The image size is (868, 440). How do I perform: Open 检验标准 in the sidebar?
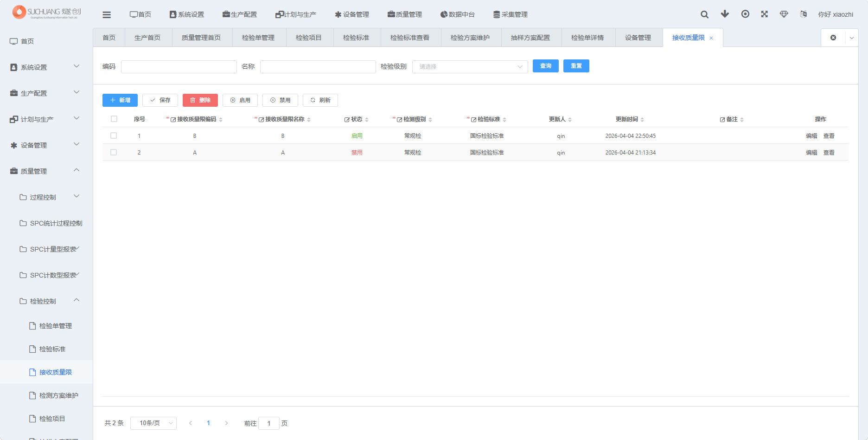(x=46, y=349)
